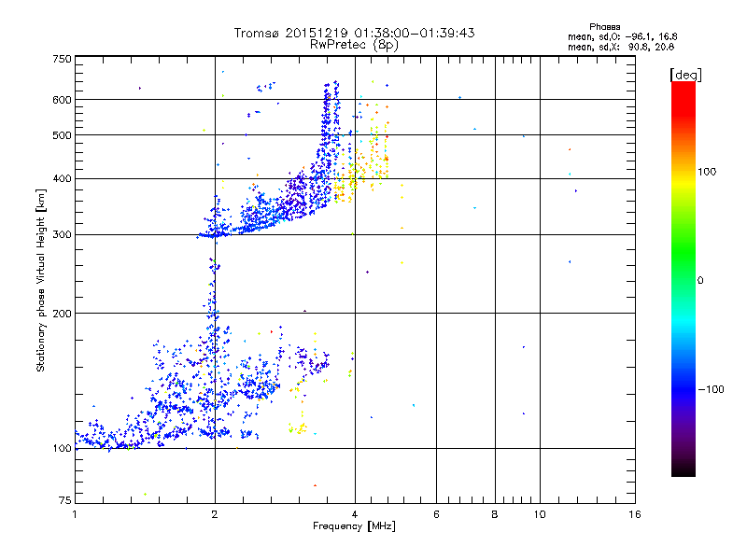This screenshot has height=560, width=747.
Task: Click the colorbar tick label "0"
Action: pos(699,281)
